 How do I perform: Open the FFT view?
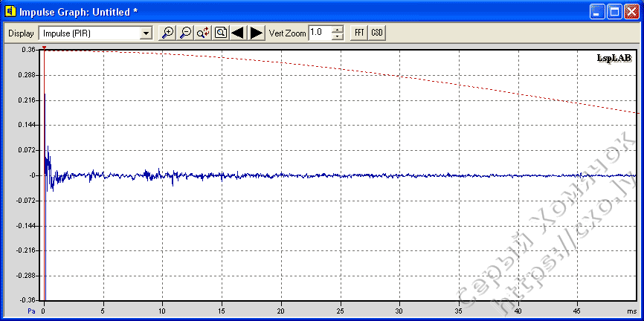click(x=359, y=33)
